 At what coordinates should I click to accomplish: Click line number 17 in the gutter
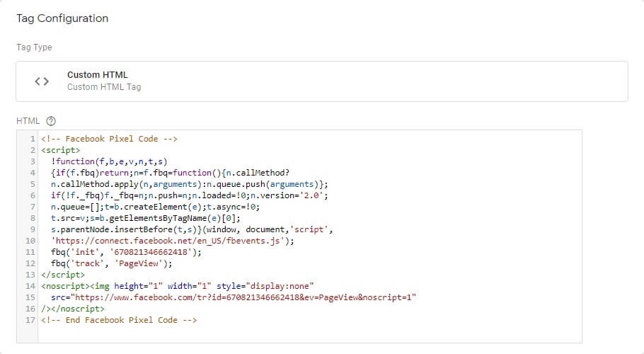point(30,320)
